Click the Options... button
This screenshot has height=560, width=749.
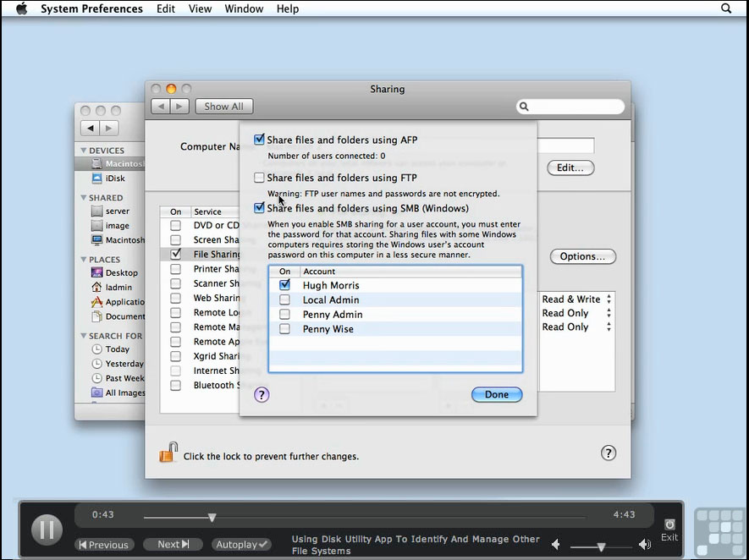pyautogui.click(x=583, y=256)
